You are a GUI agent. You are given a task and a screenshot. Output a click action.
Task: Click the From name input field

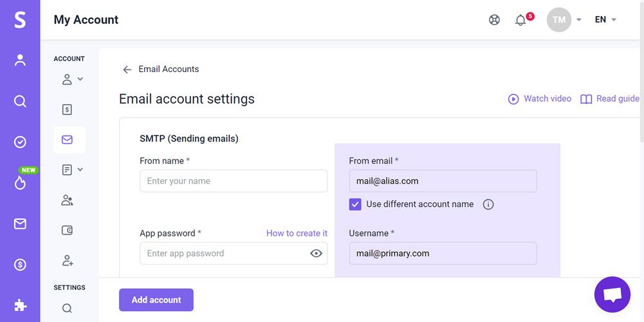point(233,181)
